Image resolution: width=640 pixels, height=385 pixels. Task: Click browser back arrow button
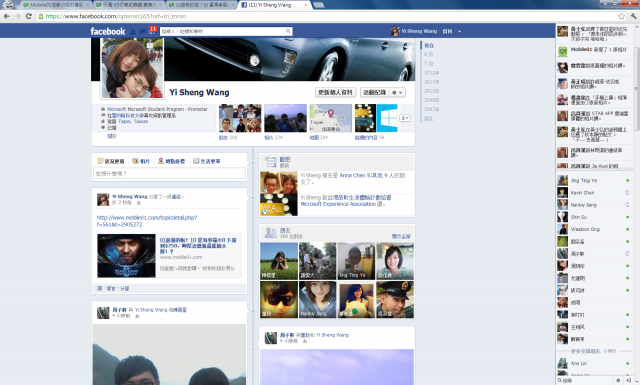[x=7, y=16]
